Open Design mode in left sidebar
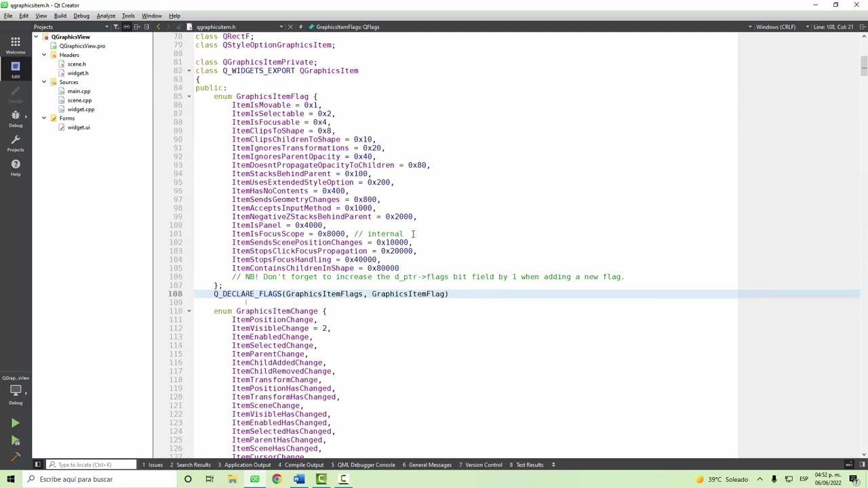Viewport: 868px width, 488px height. [15, 94]
